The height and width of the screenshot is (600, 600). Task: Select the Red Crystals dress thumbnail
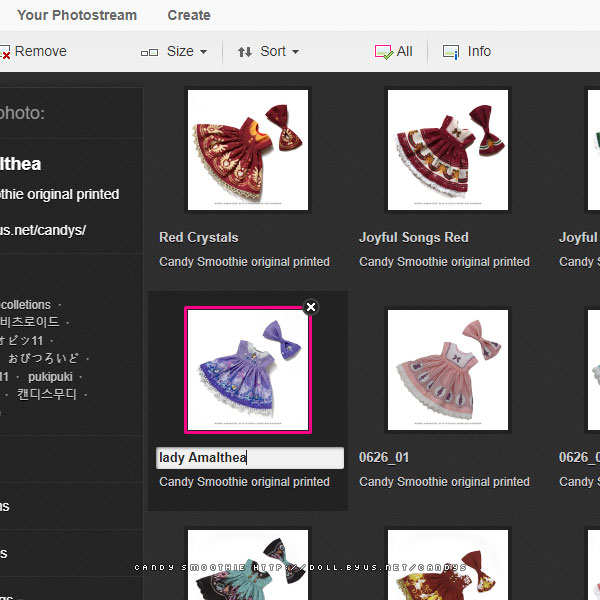(x=248, y=150)
